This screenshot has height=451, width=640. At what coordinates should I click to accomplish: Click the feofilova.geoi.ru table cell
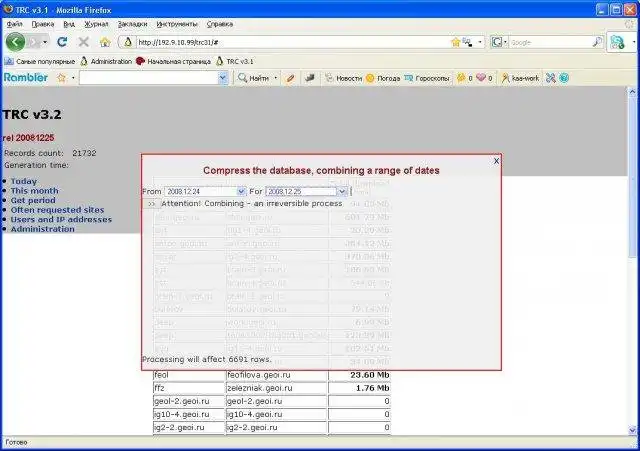click(276, 375)
